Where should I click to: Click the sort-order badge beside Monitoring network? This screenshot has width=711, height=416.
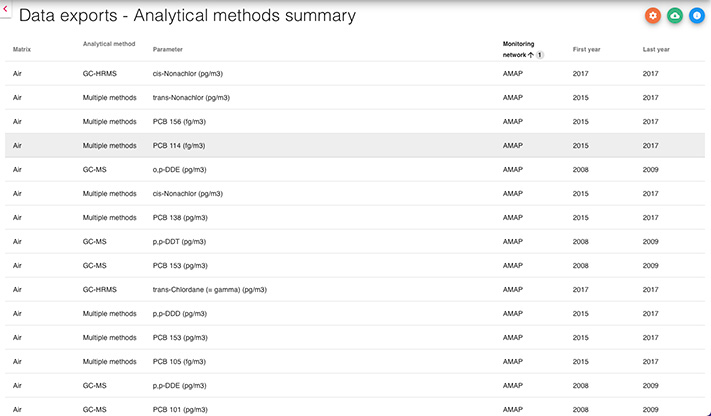[x=540, y=55]
